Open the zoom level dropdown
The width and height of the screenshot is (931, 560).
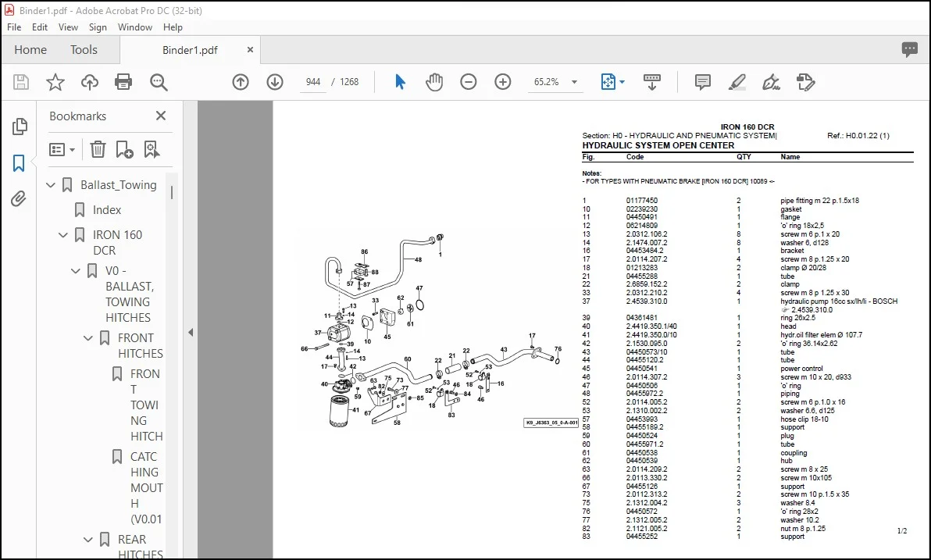pyautogui.click(x=574, y=82)
